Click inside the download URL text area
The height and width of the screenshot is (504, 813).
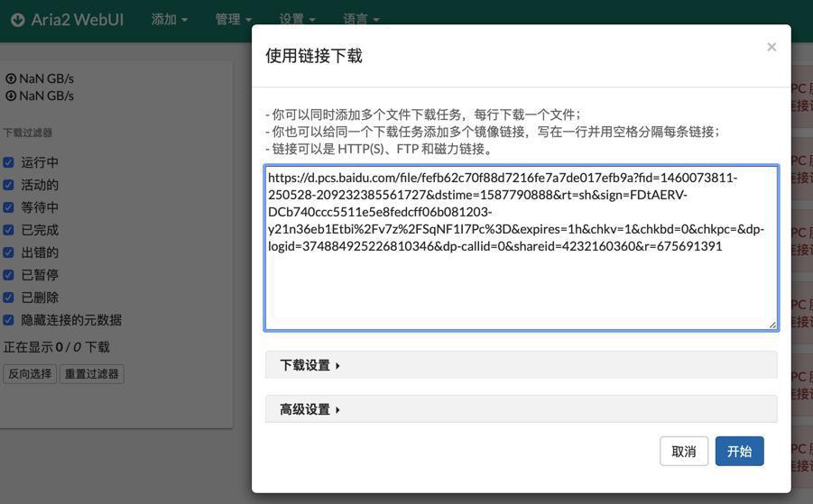521,248
